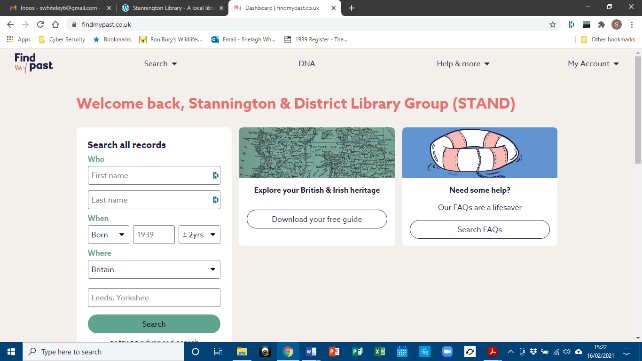This screenshot has height=361, width=642.
Task: Open the Chrome profile avatar
Action: (x=616, y=25)
